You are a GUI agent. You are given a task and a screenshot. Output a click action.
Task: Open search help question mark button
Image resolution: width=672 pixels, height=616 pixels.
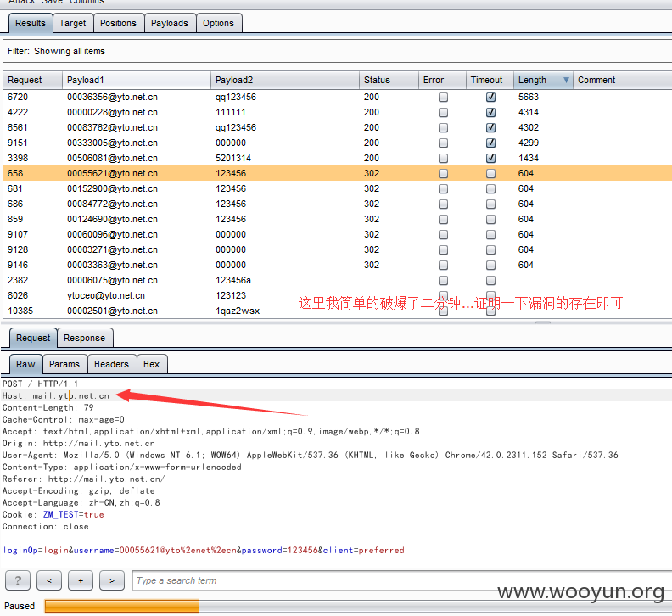point(18,581)
